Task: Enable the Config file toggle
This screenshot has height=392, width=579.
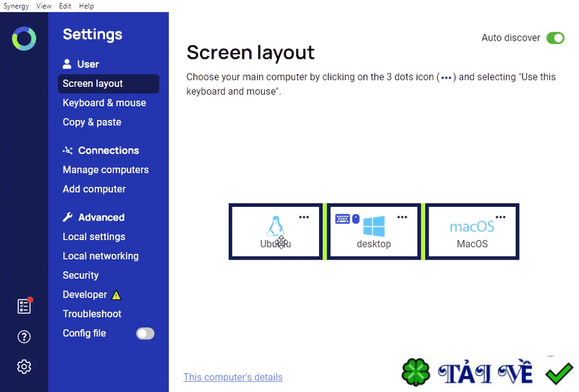Action: click(145, 333)
